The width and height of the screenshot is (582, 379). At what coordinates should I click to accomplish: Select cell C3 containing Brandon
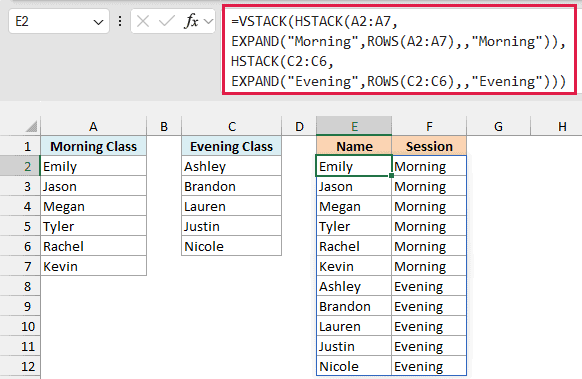click(x=232, y=186)
